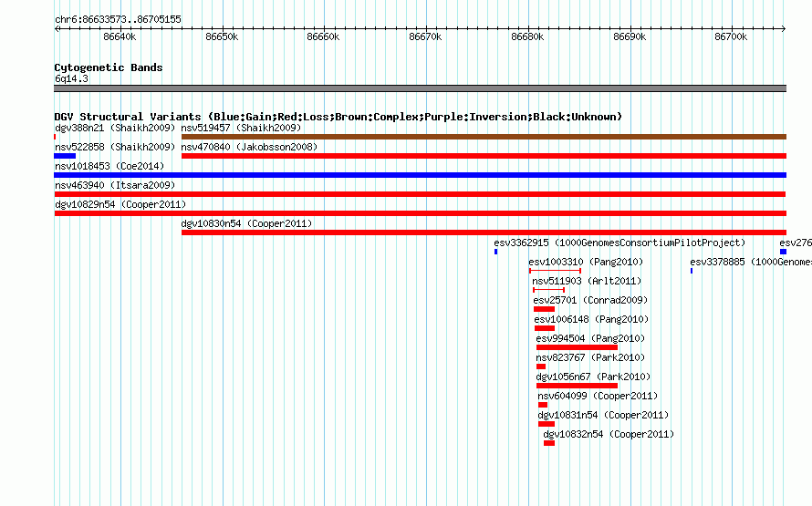Image resolution: width=812 pixels, height=506 pixels.
Task: Select variant label nsv470840 (Jakobsson2008)
Action: point(249,147)
